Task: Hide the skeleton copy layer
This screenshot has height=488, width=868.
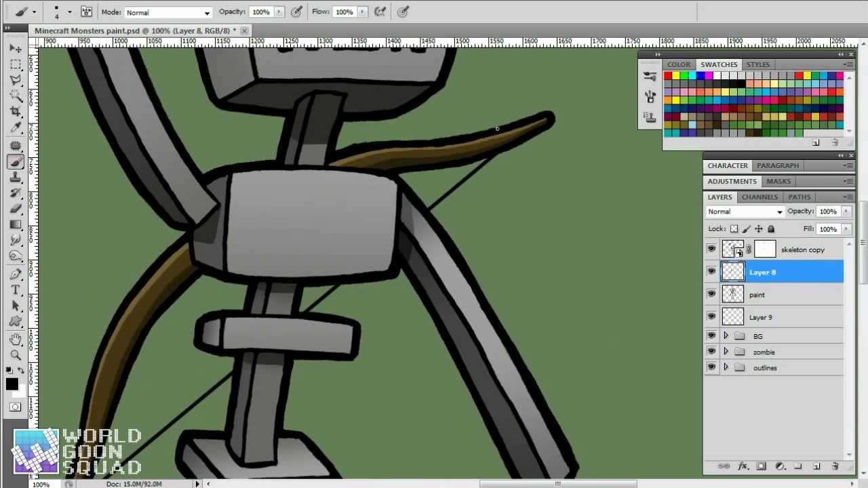Action: coord(711,249)
